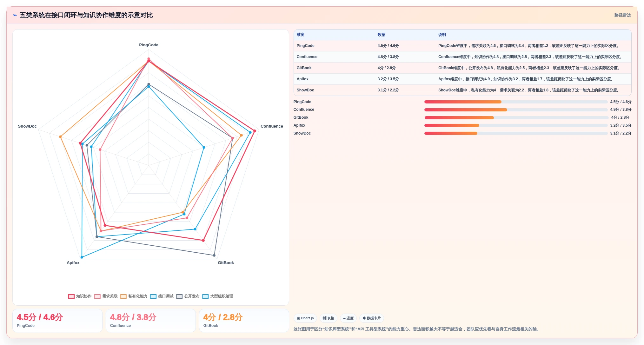
Task: Toggle the 知识协作 legend swatch
Action: point(71,296)
